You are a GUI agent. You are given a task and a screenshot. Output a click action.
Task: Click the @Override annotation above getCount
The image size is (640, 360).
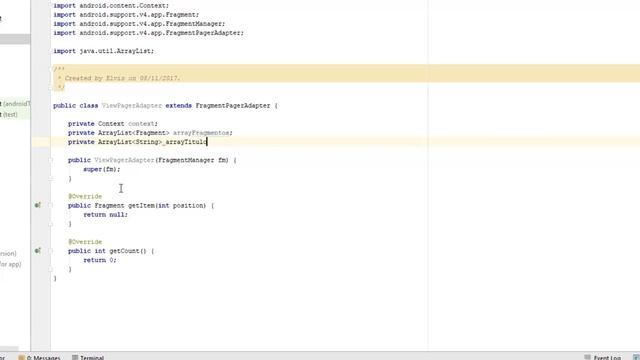tap(85, 242)
